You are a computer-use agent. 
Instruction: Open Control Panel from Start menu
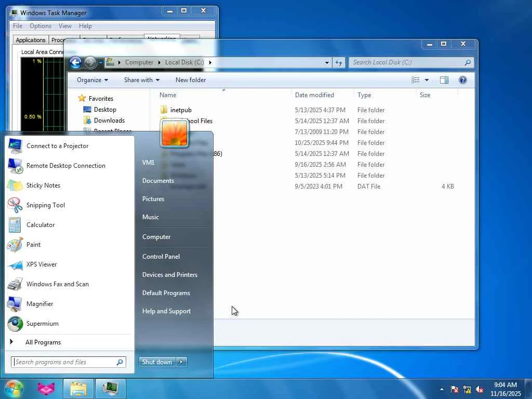click(x=161, y=257)
